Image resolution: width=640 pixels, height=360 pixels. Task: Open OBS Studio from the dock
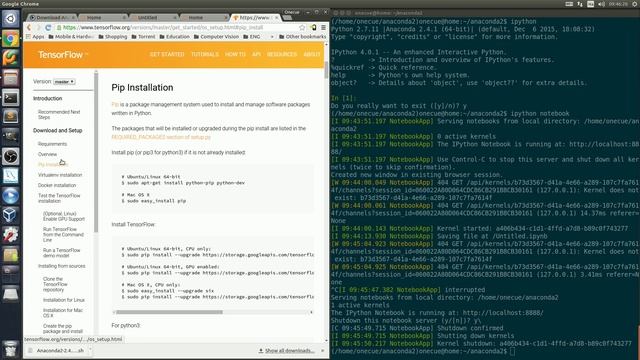[x=11, y=156]
